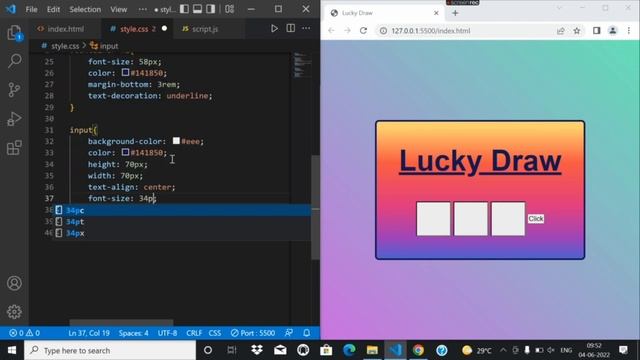This screenshot has width=640, height=360.
Task: Toggle Chrome's side panel
Action: coord(596,31)
